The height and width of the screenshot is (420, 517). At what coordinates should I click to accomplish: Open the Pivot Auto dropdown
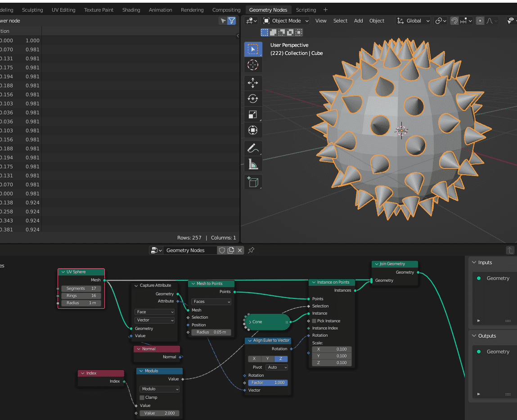click(x=276, y=367)
